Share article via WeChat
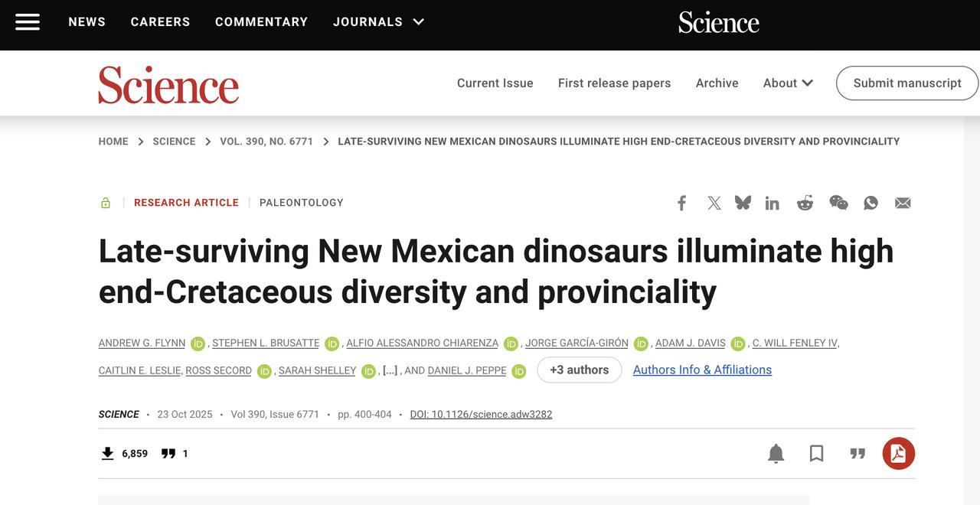The image size is (980, 505). [838, 203]
